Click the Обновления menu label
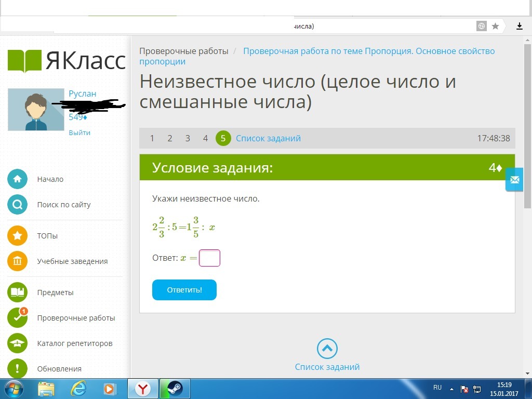This screenshot has height=399, width=532. (59, 369)
